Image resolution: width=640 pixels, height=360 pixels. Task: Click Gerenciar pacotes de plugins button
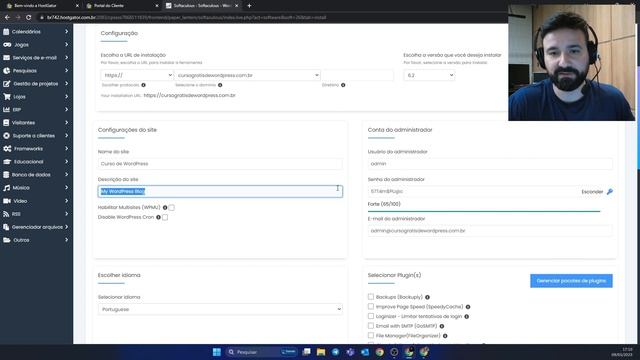pos(571,281)
